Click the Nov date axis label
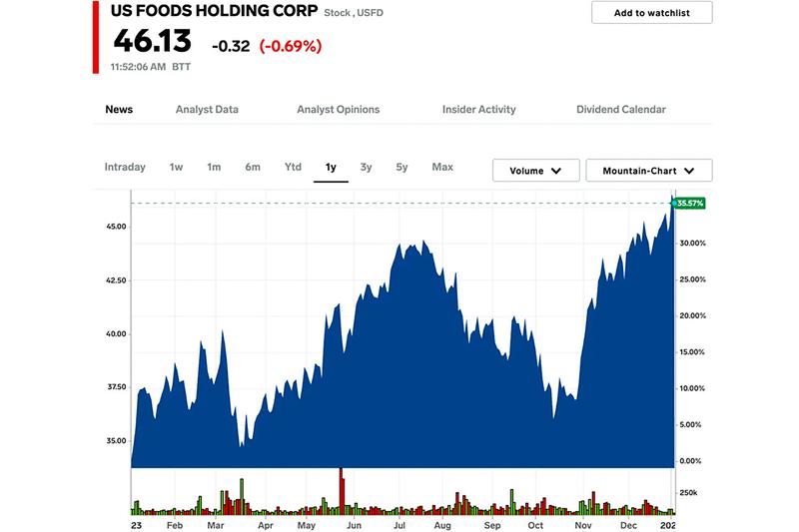 coord(583,525)
